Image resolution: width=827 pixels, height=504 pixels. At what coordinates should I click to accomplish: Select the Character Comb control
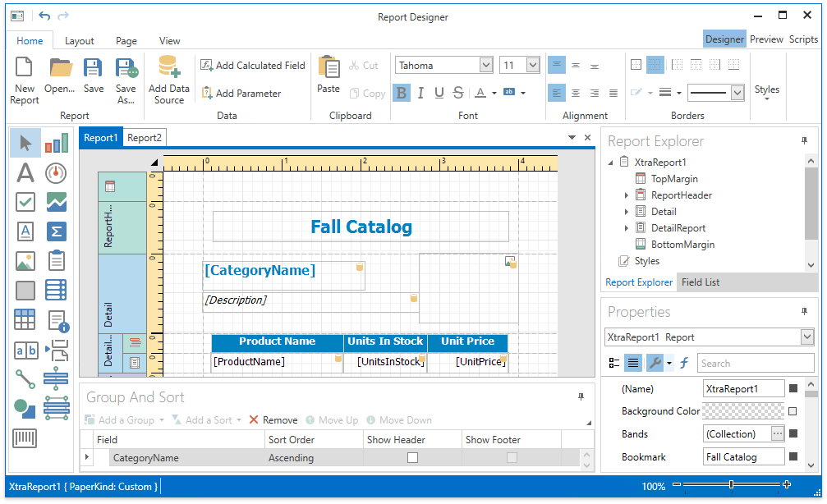tap(25, 350)
